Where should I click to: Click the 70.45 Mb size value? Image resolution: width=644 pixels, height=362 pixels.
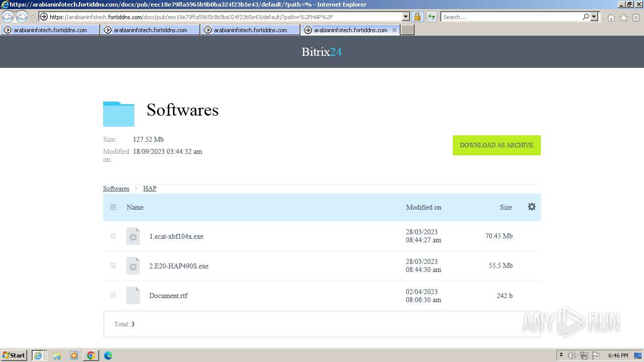[499, 236]
